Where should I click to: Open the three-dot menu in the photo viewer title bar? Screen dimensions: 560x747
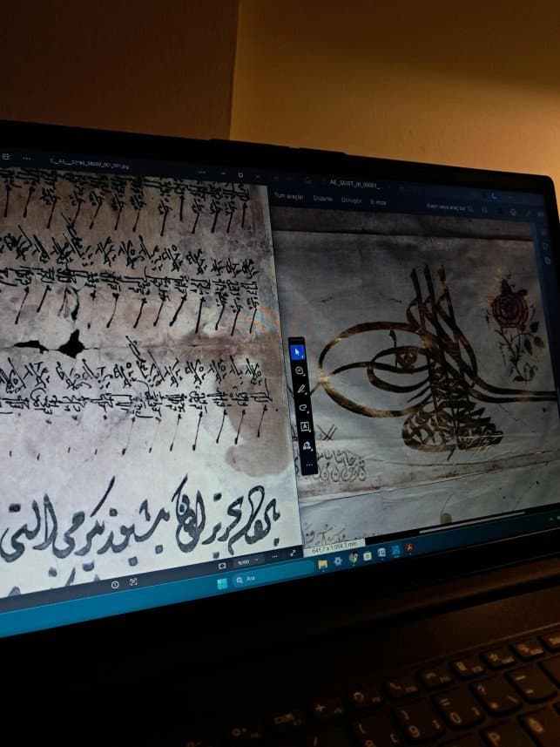pos(202,172)
